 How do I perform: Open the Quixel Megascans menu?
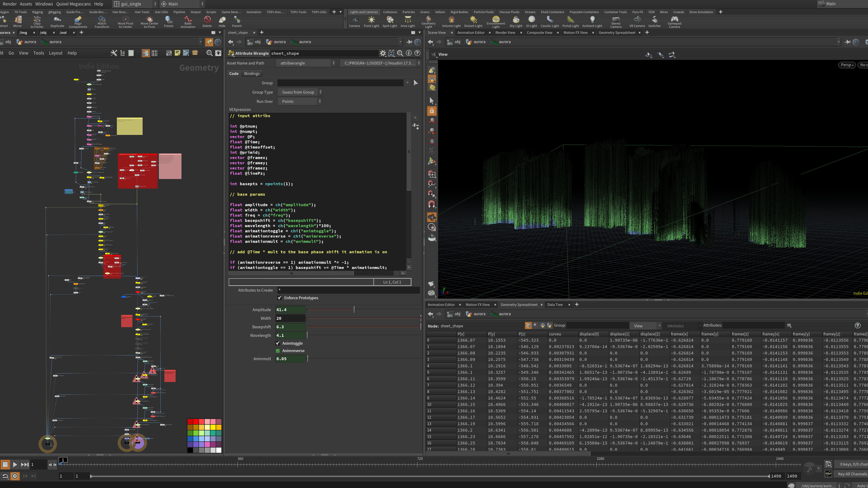(x=73, y=4)
